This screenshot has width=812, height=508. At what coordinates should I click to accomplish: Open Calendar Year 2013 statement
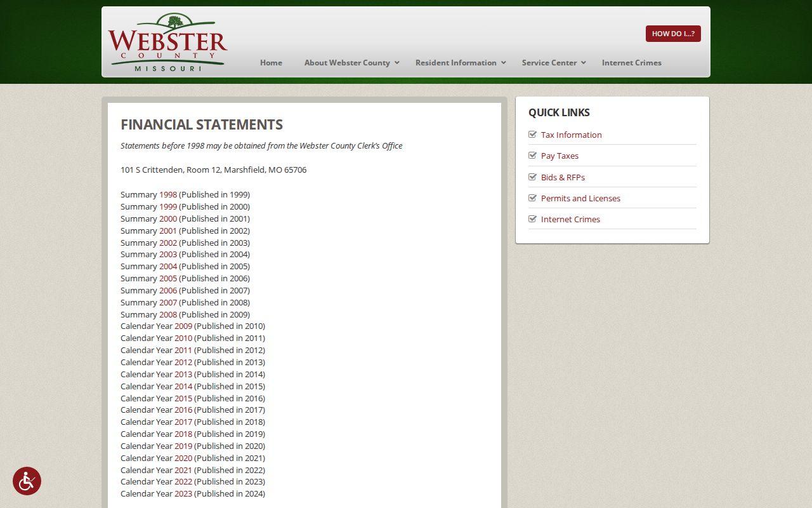point(183,374)
